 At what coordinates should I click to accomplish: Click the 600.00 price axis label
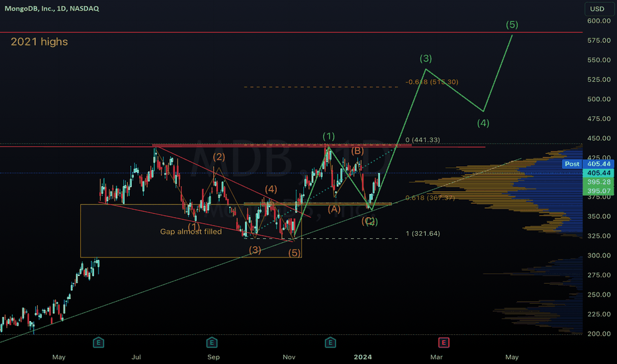pyautogui.click(x=599, y=21)
